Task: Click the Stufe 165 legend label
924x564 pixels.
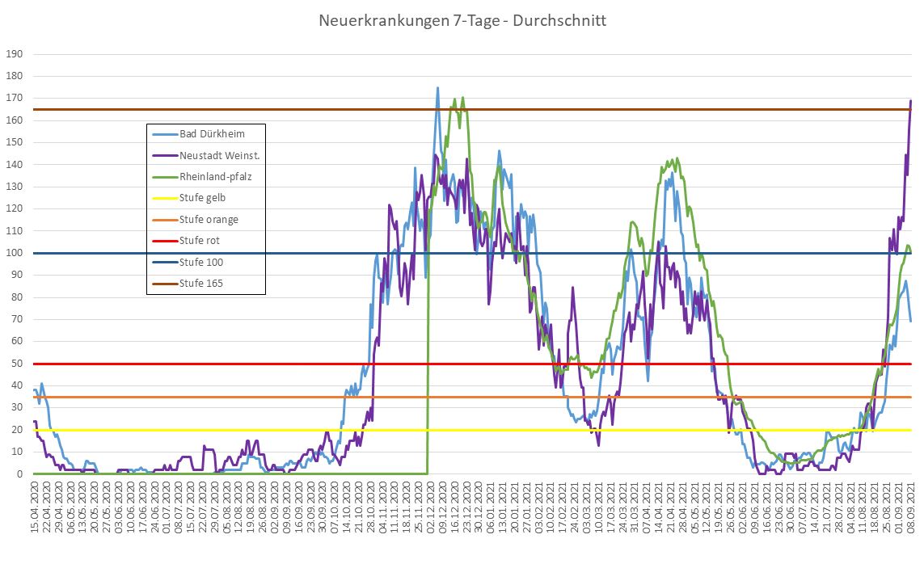Action: (x=202, y=284)
